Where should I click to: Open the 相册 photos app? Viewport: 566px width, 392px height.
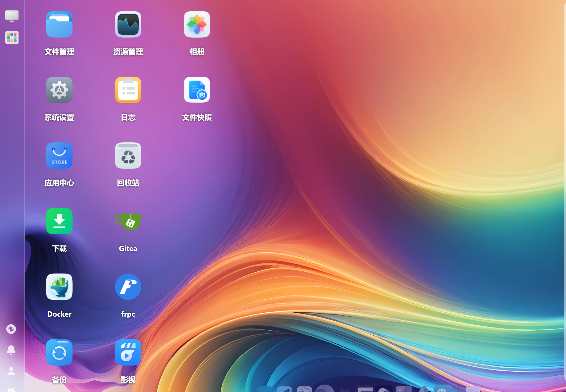click(197, 25)
